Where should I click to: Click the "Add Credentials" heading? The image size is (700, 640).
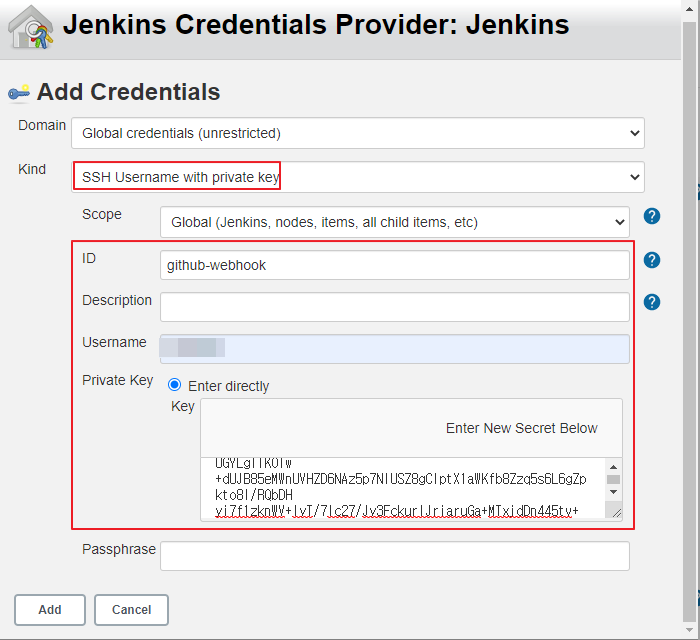[128, 92]
